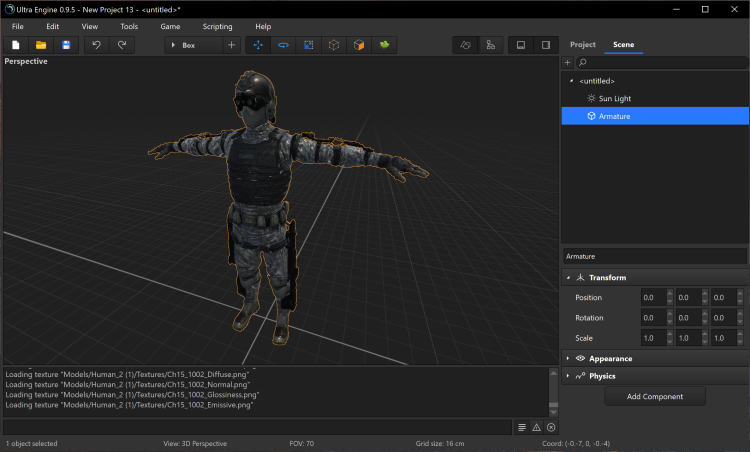Expand the Appearance section

(x=610, y=358)
